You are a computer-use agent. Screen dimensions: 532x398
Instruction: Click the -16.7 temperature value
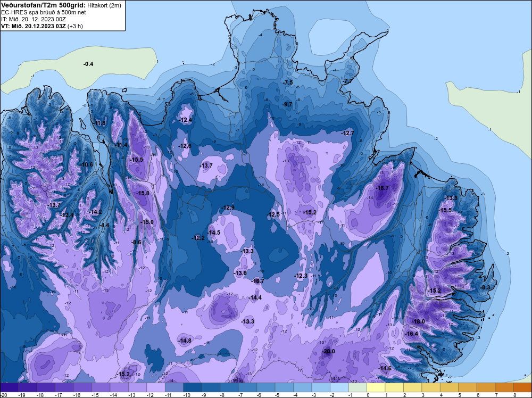(257, 281)
